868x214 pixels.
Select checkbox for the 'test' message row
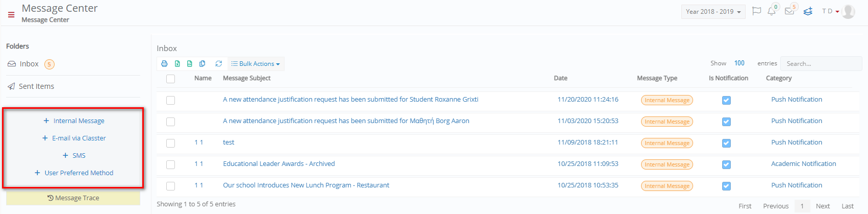(170, 143)
